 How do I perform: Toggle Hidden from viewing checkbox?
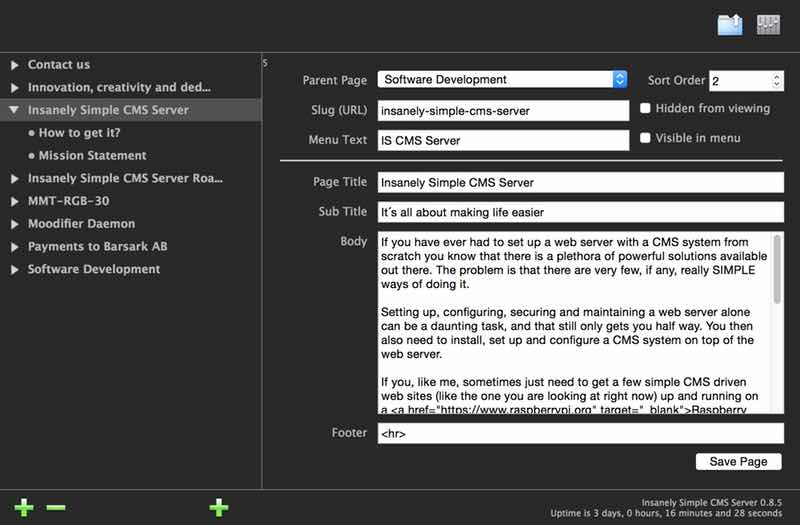pyautogui.click(x=645, y=108)
